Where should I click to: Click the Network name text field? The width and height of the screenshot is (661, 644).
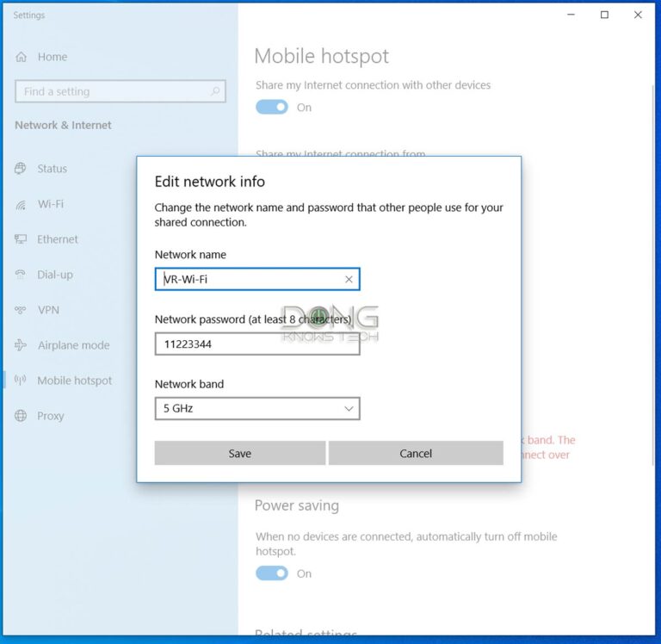point(250,279)
